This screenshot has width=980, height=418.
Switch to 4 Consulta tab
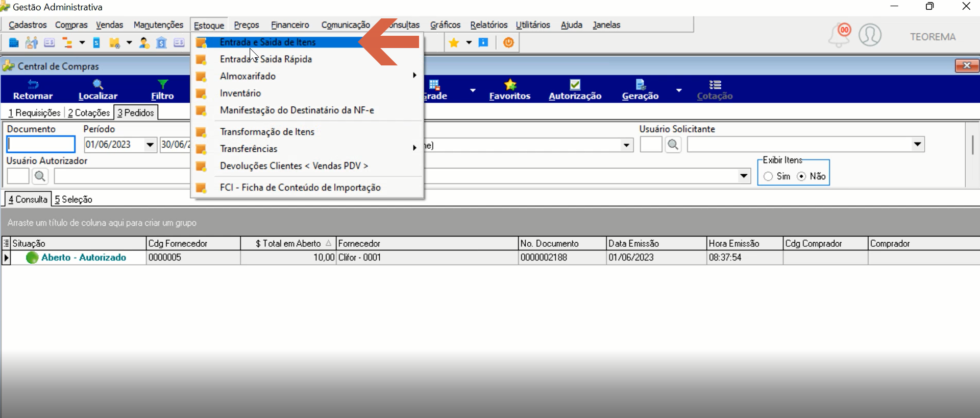(x=28, y=199)
